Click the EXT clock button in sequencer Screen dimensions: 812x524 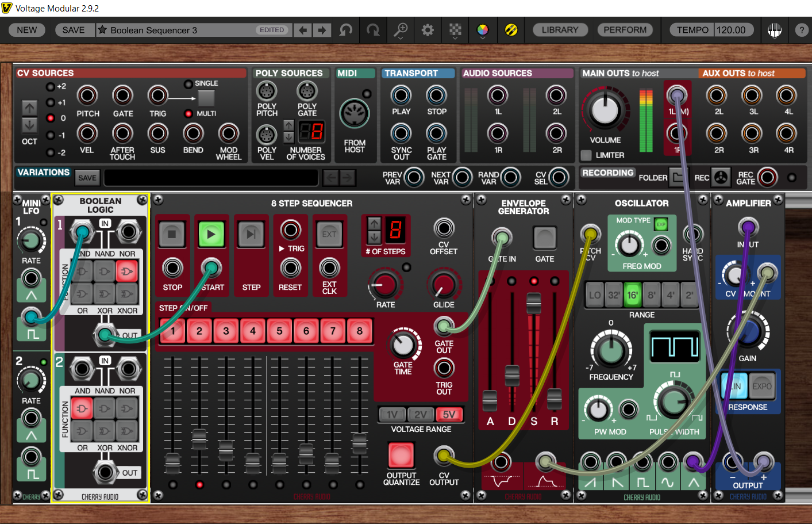329,234
